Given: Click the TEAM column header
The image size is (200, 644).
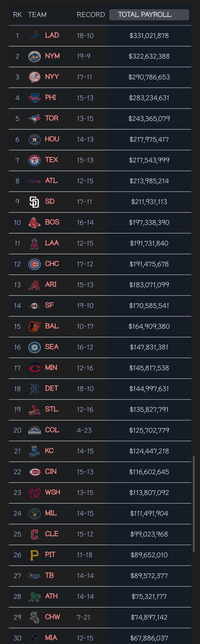Looking at the screenshot, I should coord(37,15).
